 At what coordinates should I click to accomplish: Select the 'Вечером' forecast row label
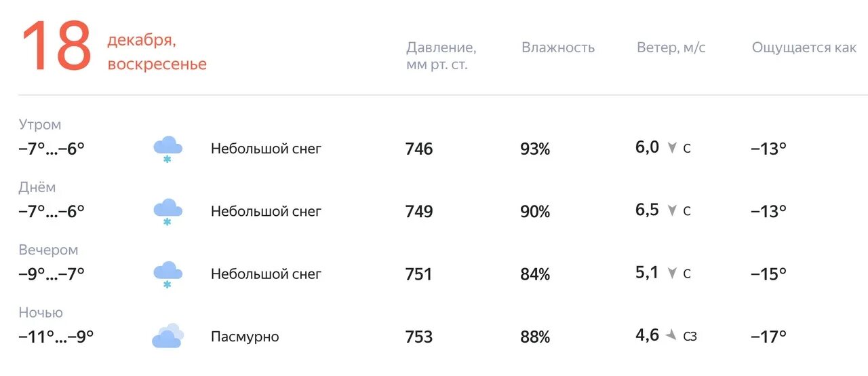pyautogui.click(x=48, y=250)
